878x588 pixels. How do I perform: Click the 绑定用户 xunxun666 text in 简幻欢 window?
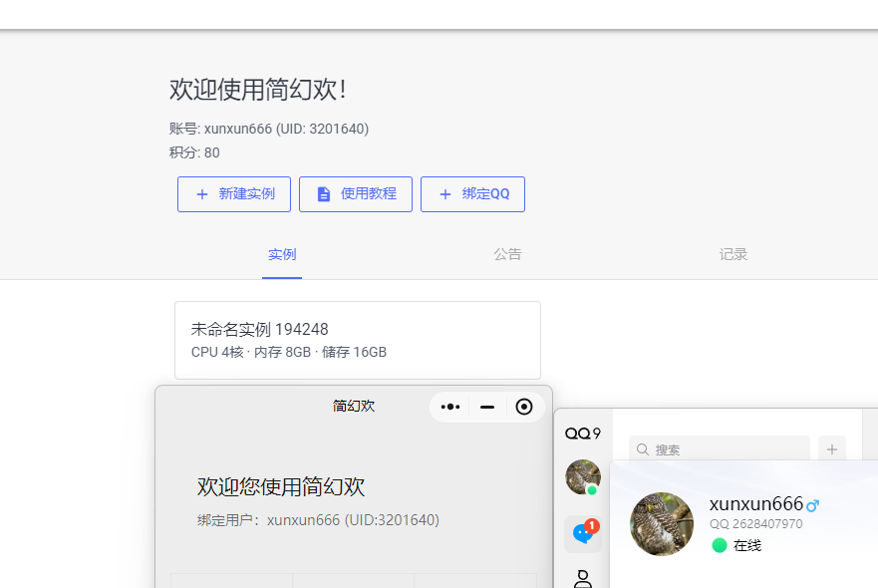coord(318,520)
